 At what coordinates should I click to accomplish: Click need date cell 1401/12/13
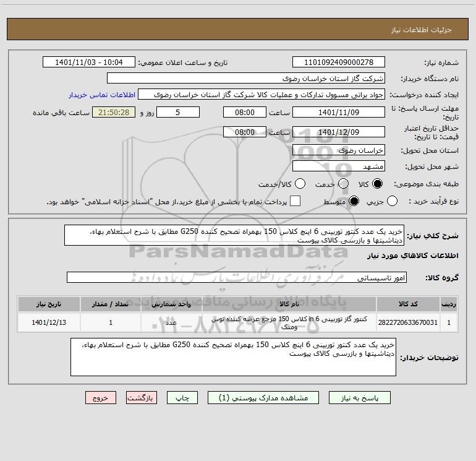pyautogui.click(x=49, y=322)
